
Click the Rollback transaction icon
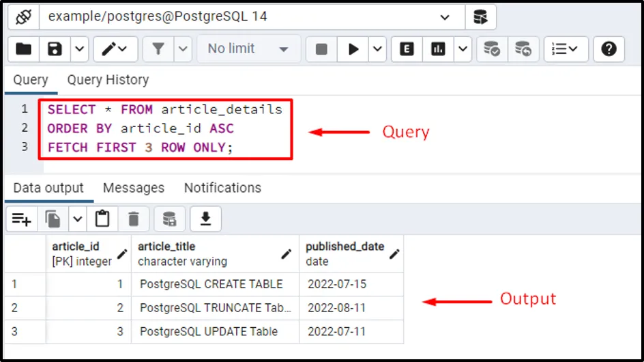pyautogui.click(x=523, y=48)
